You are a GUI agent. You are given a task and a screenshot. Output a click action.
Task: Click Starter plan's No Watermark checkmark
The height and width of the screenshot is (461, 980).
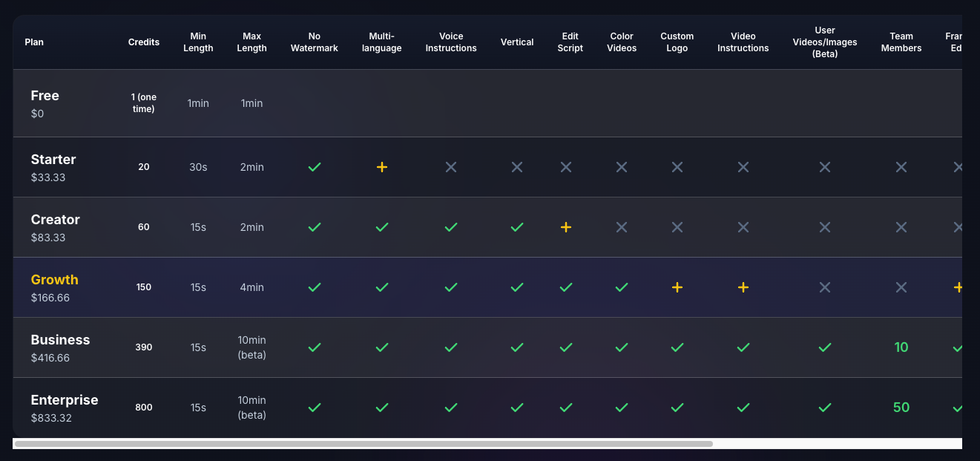point(315,167)
